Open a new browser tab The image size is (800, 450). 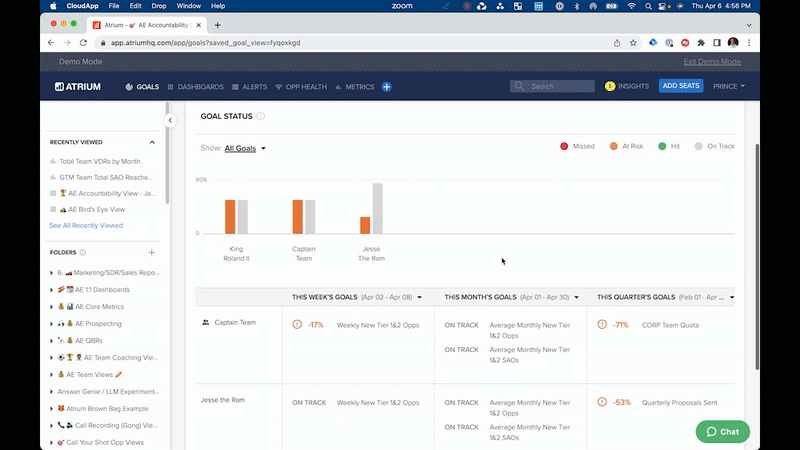tap(217, 25)
